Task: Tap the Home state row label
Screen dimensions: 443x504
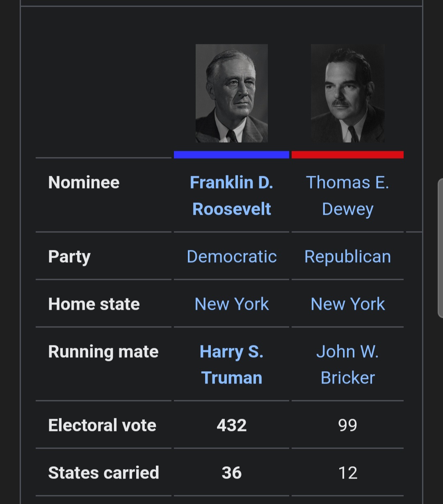Action: point(94,304)
